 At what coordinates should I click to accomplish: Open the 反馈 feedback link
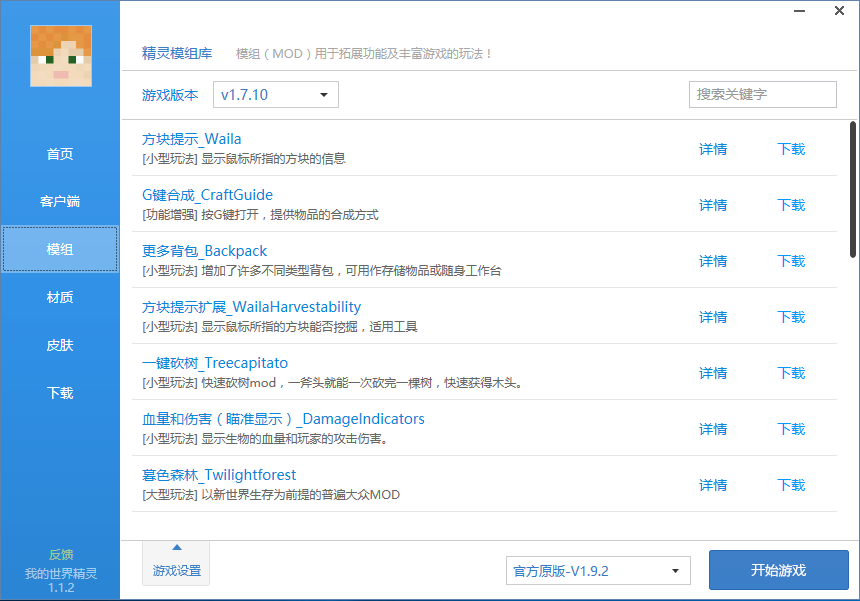60,553
